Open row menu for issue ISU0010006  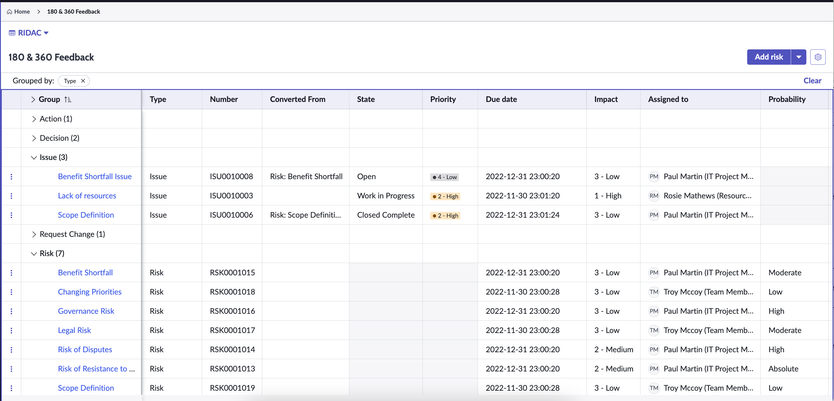pos(11,215)
